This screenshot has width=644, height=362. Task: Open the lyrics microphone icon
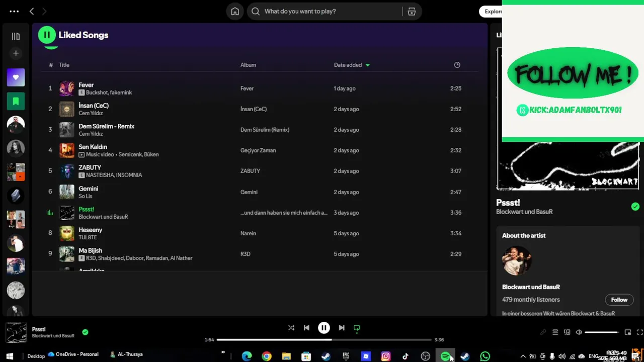543,332
